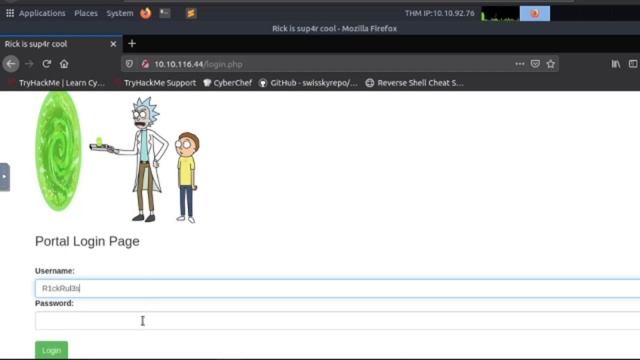The height and width of the screenshot is (360, 640).
Task: Click the green Login button
Action: pos(51,350)
